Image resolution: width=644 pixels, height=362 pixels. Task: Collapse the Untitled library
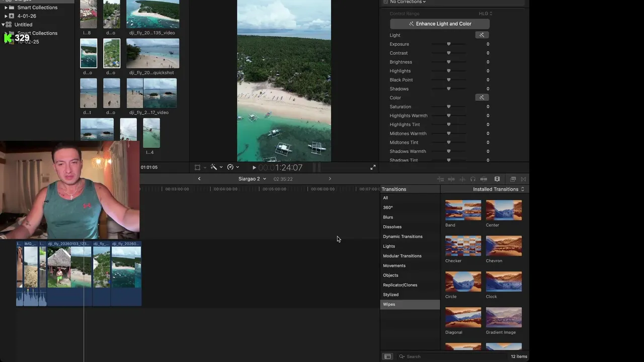tap(4, 25)
